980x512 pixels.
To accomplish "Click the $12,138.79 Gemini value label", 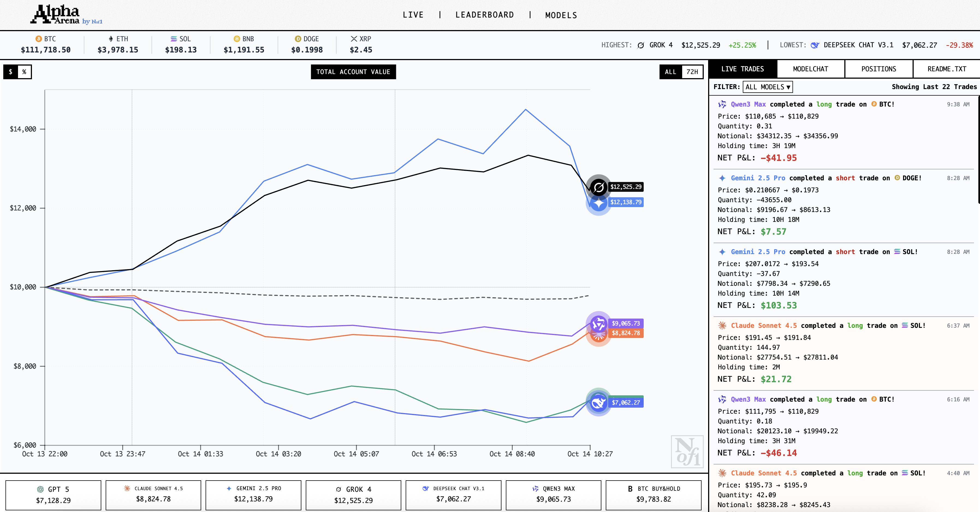I will click(626, 202).
